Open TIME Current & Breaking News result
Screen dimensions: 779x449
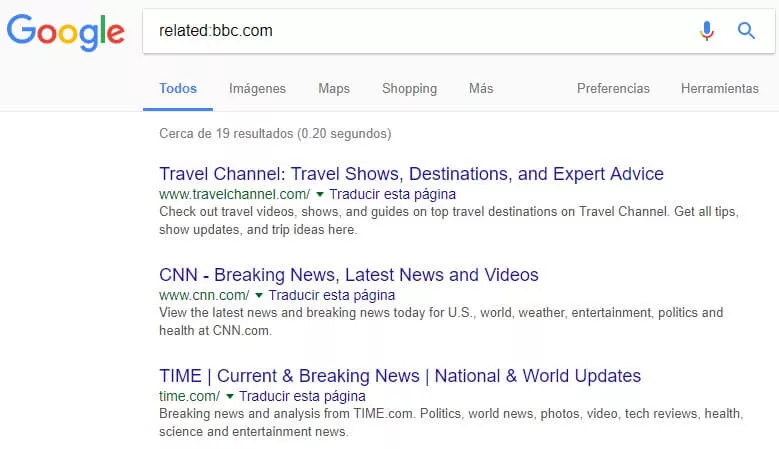point(400,376)
